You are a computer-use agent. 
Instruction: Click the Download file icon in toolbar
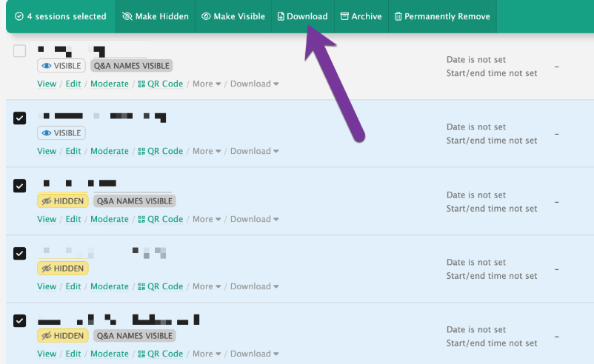[281, 16]
